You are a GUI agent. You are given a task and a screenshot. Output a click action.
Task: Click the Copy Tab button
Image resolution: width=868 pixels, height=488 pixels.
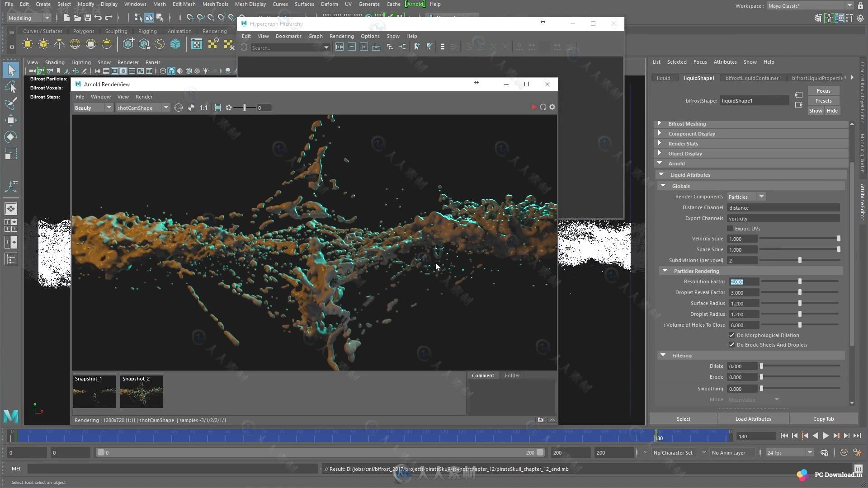(x=823, y=419)
